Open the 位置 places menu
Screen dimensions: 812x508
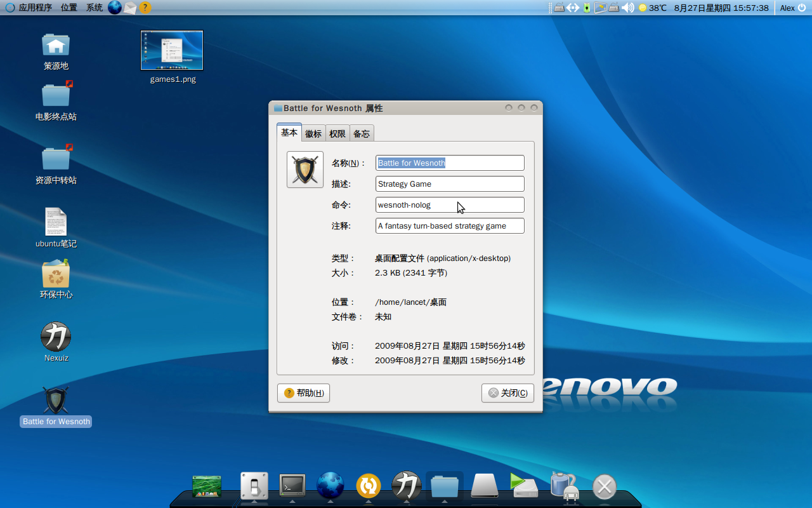(69, 8)
